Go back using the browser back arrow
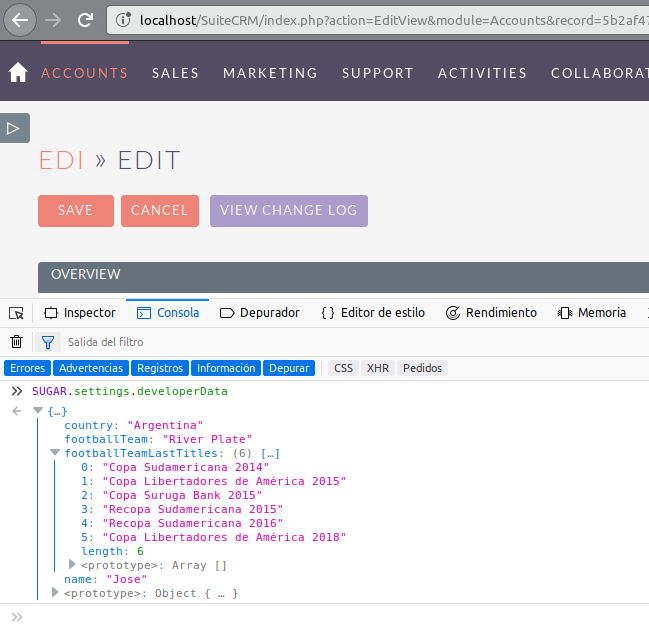649x644 pixels. coord(19,20)
